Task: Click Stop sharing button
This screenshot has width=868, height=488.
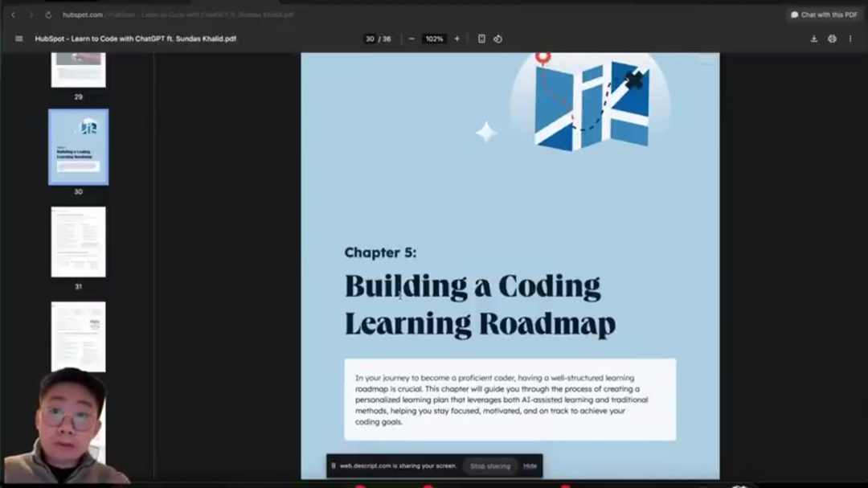Action: coord(489,466)
